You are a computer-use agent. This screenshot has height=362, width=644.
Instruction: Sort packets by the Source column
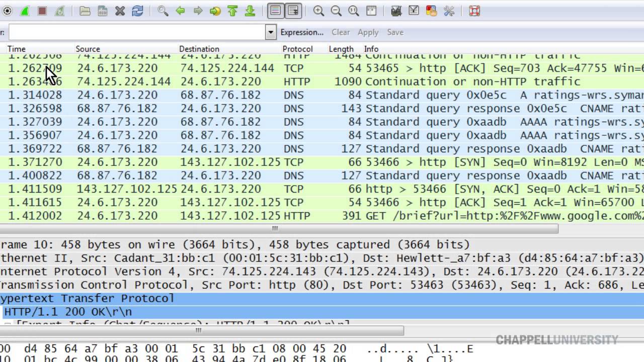[88, 49]
